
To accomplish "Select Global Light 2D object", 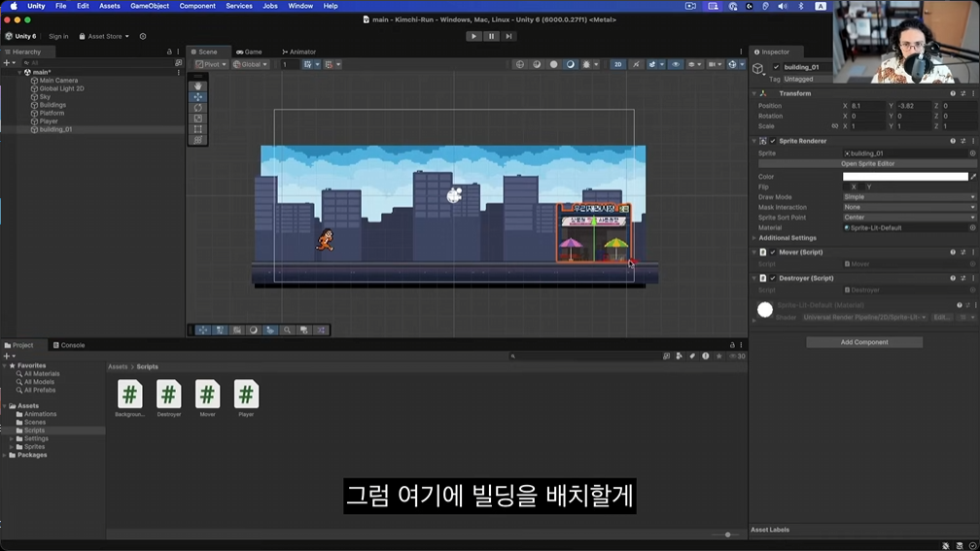I will click(61, 88).
